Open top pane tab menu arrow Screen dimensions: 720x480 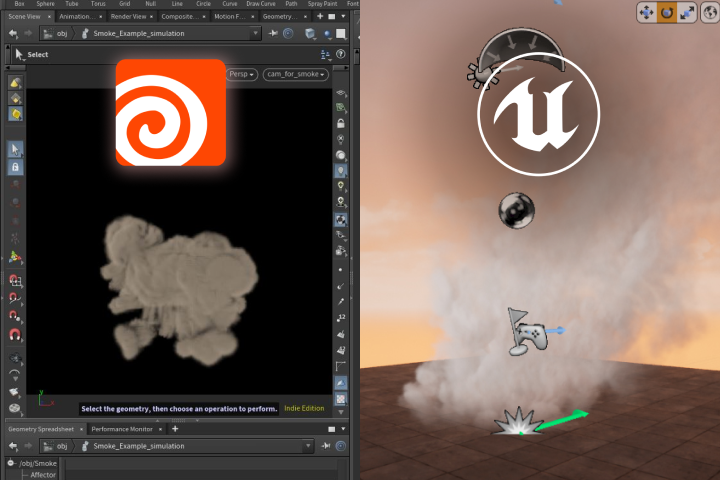tap(343, 17)
